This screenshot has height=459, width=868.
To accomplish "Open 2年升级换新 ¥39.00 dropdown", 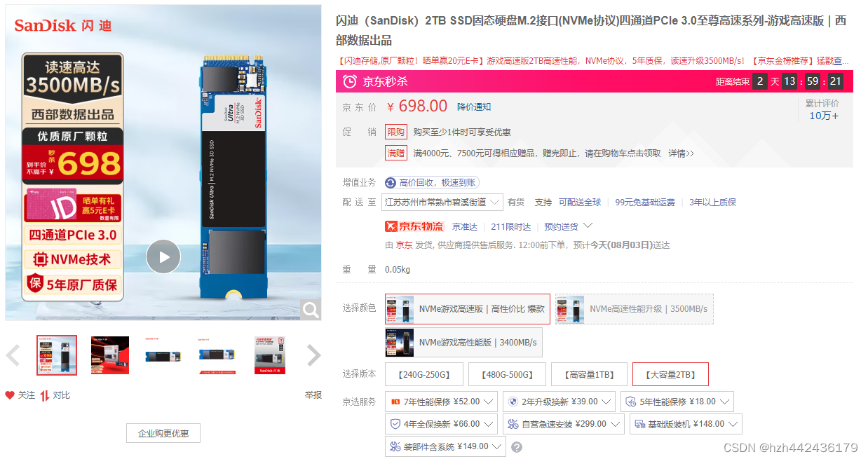I will pyautogui.click(x=559, y=402).
